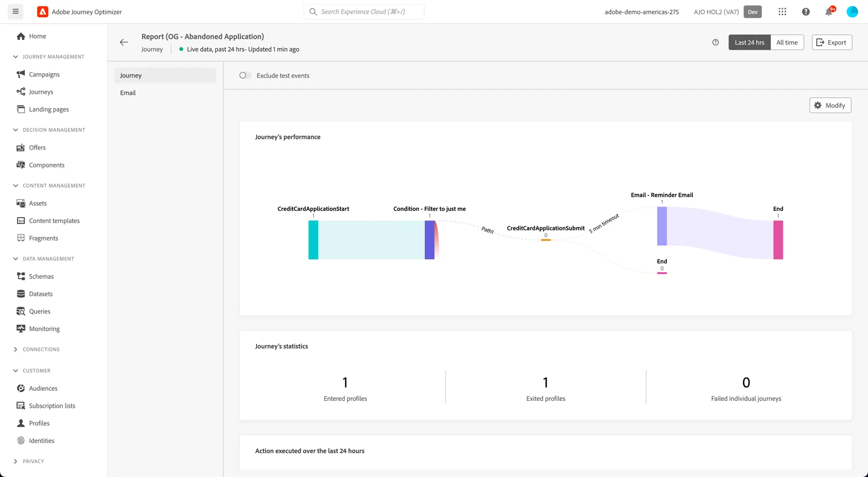
Task: Click the Journeys icon in the sidebar
Action: [x=21, y=92]
